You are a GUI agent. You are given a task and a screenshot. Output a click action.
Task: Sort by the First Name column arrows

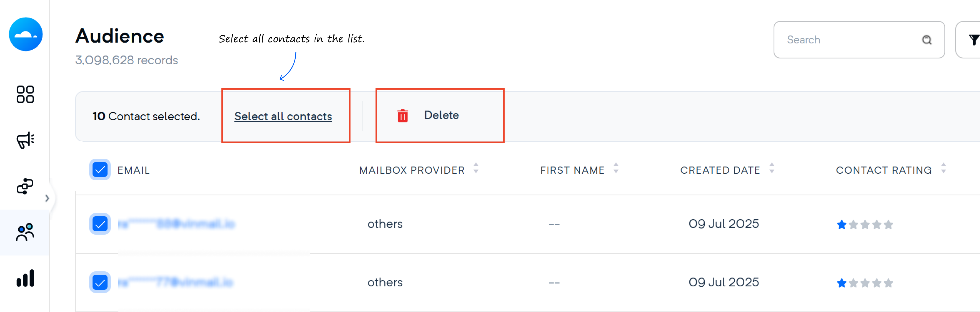pos(615,168)
